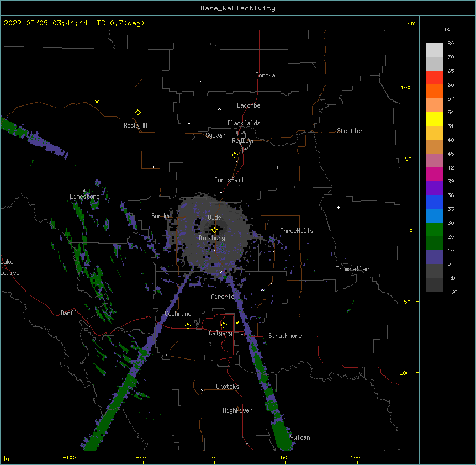476x465 pixels.
Task: Click the Blackfalds city label
Action: point(244,123)
